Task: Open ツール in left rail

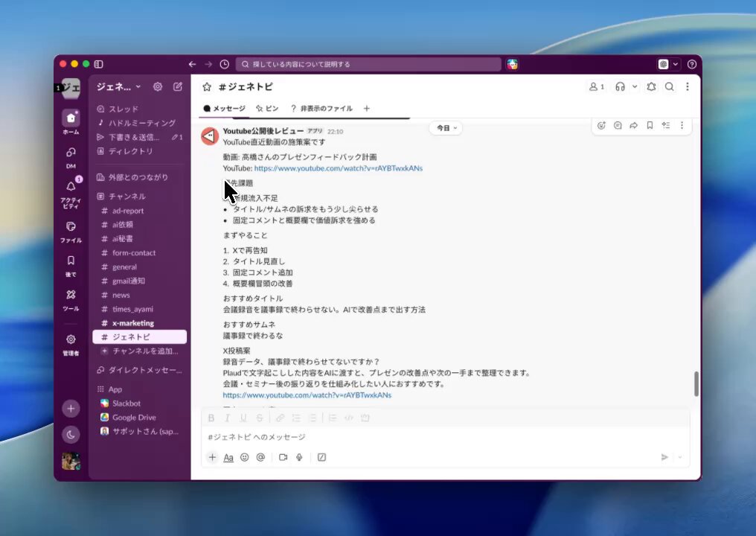Action: coord(71,300)
